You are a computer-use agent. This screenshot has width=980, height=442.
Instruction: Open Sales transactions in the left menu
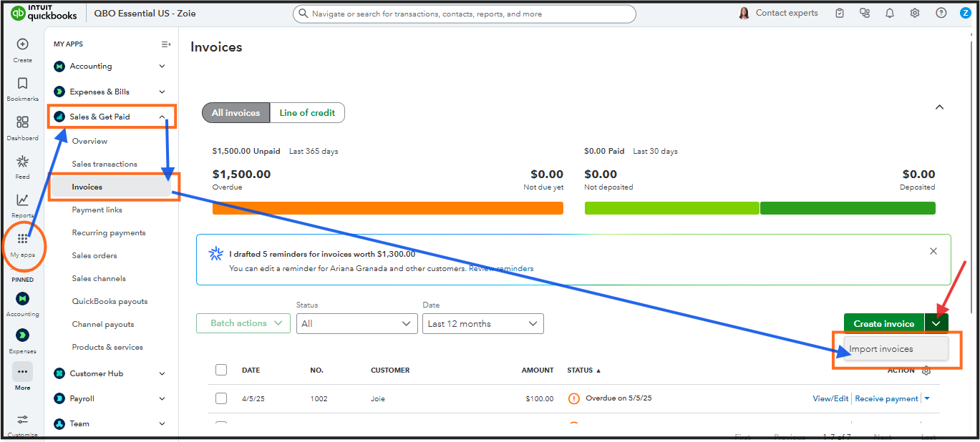tap(105, 164)
